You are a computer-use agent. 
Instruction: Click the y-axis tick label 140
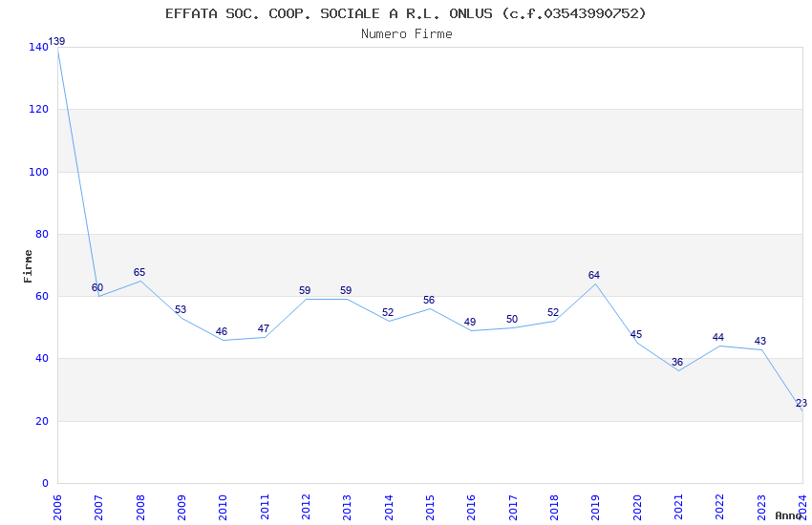pyautogui.click(x=39, y=47)
